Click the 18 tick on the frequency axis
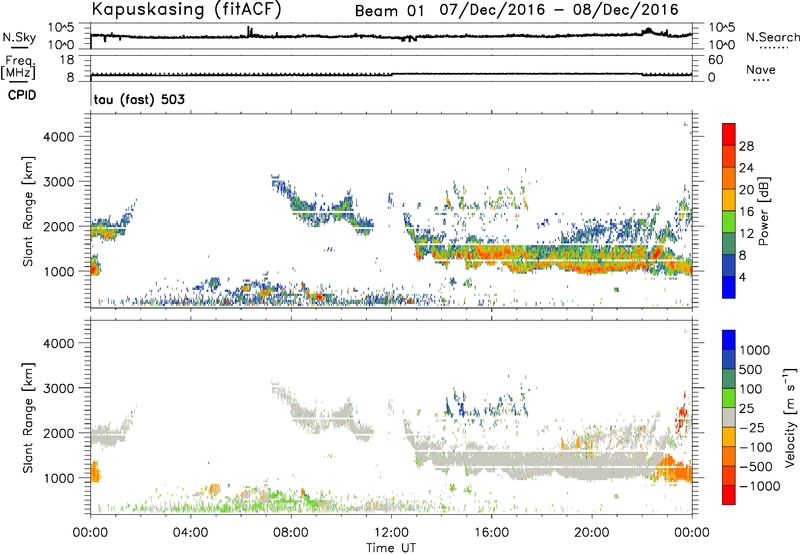800x554 pixels. (x=67, y=60)
